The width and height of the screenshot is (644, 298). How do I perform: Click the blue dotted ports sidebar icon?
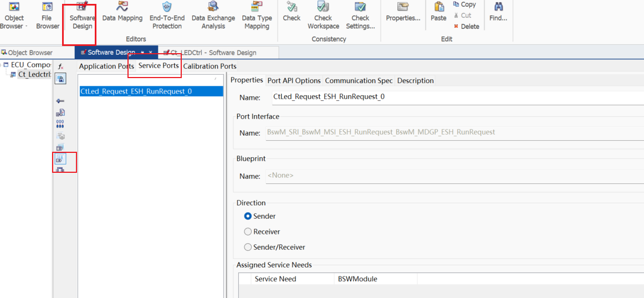pos(60,124)
